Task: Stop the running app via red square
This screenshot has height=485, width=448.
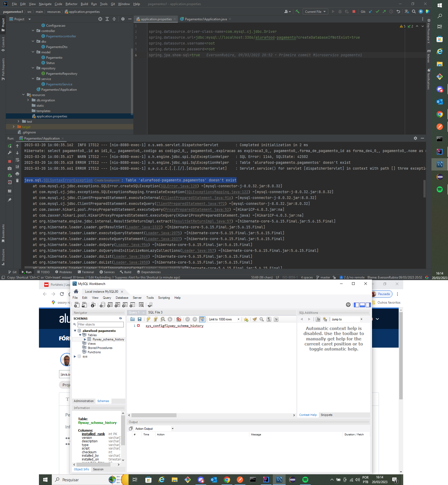Action: (x=354, y=11)
